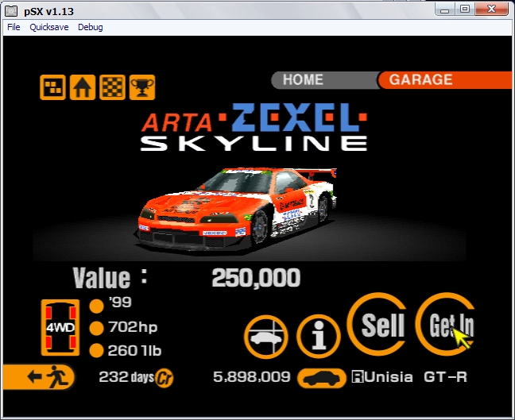Click the Sell button

click(x=378, y=324)
